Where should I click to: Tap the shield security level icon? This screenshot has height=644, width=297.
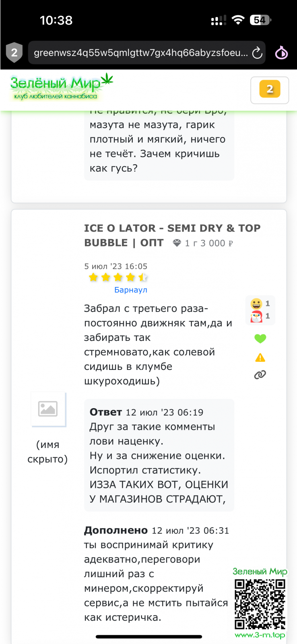click(14, 52)
